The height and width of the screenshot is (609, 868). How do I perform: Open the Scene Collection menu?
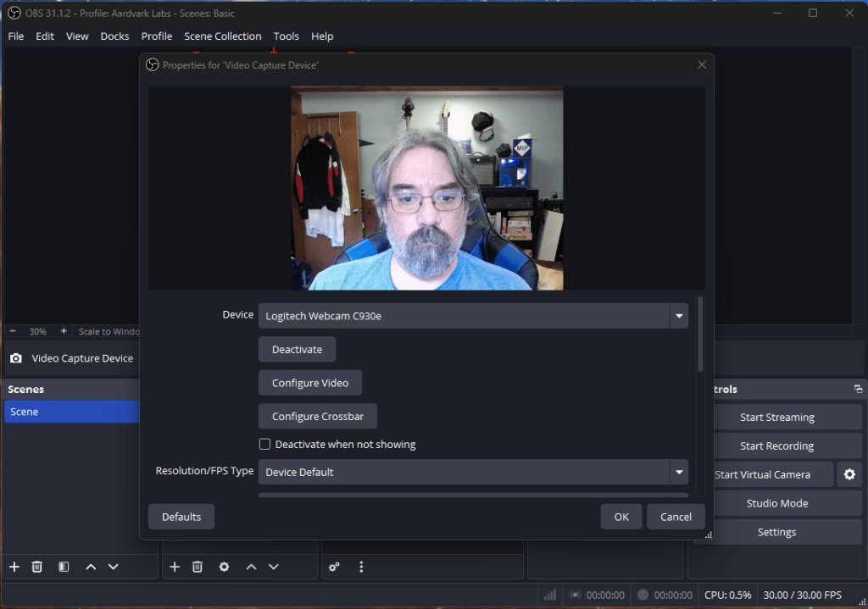pos(223,36)
